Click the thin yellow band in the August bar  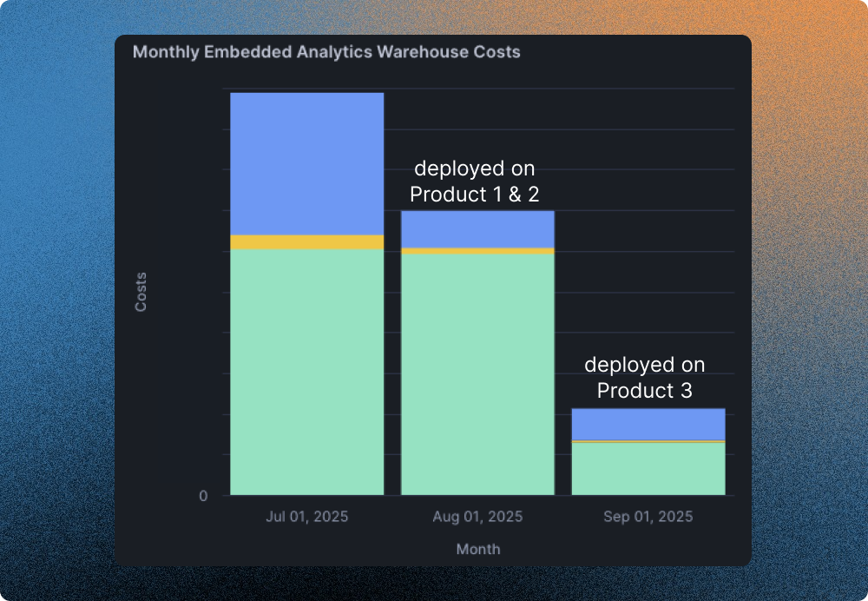(x=477, y=250)
